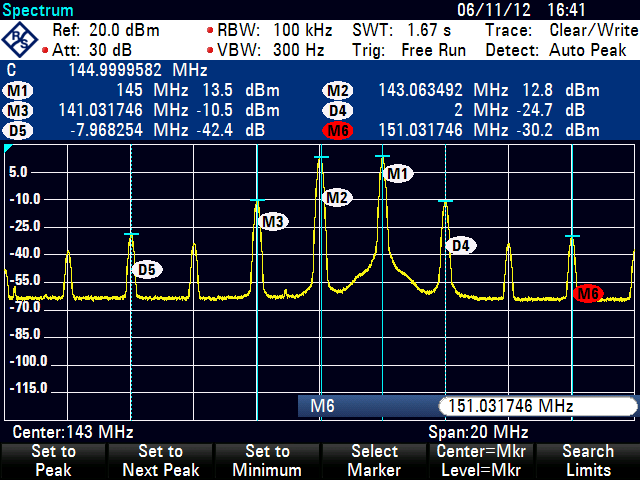Select the D4 delta marker icon in the table
Viewport: 640px width, 480px height.
[x=338, y=110]
